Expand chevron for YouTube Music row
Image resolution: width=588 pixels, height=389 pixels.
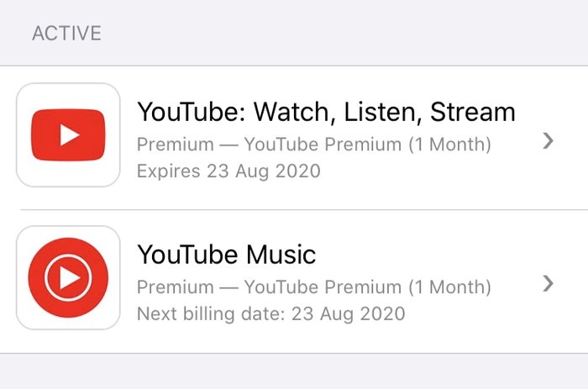(549, 284)
